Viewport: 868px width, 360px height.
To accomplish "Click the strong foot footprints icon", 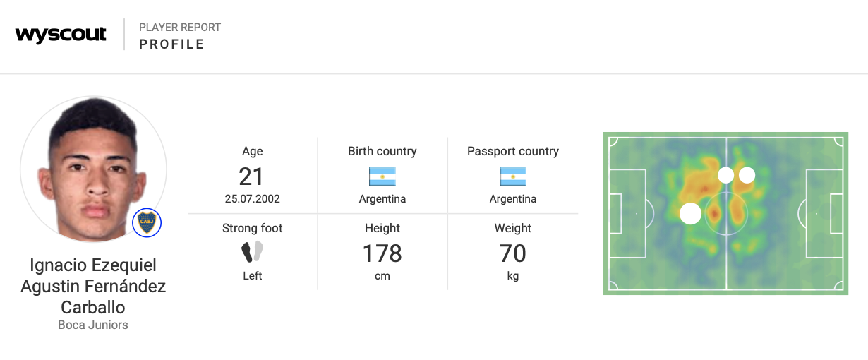I will click(252, 252).
